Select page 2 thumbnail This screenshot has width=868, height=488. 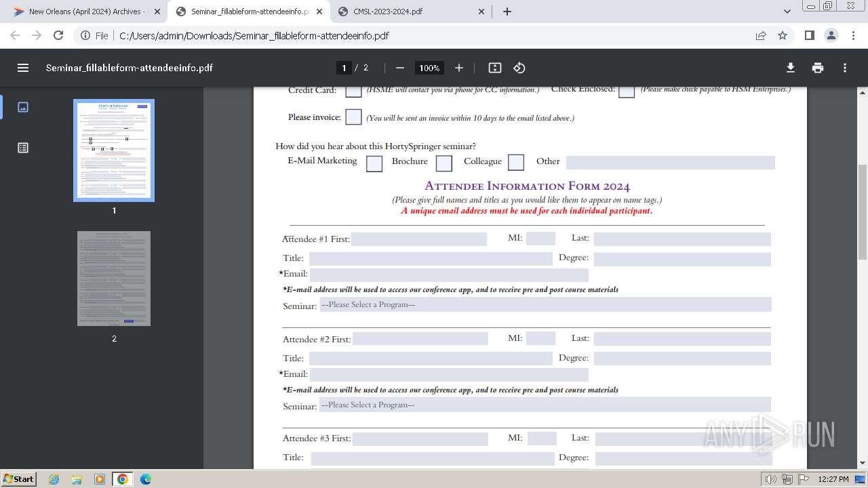pyautogui.click(x=114, y=279)
